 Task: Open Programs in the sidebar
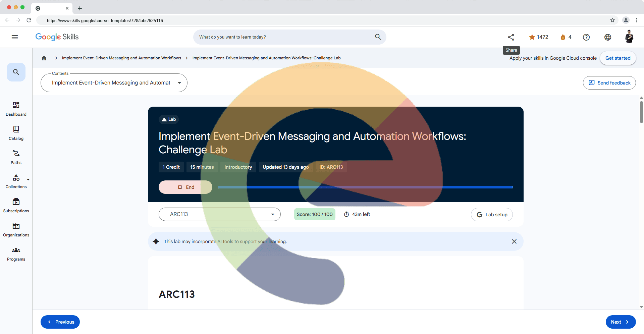click(x=16, y=254)
